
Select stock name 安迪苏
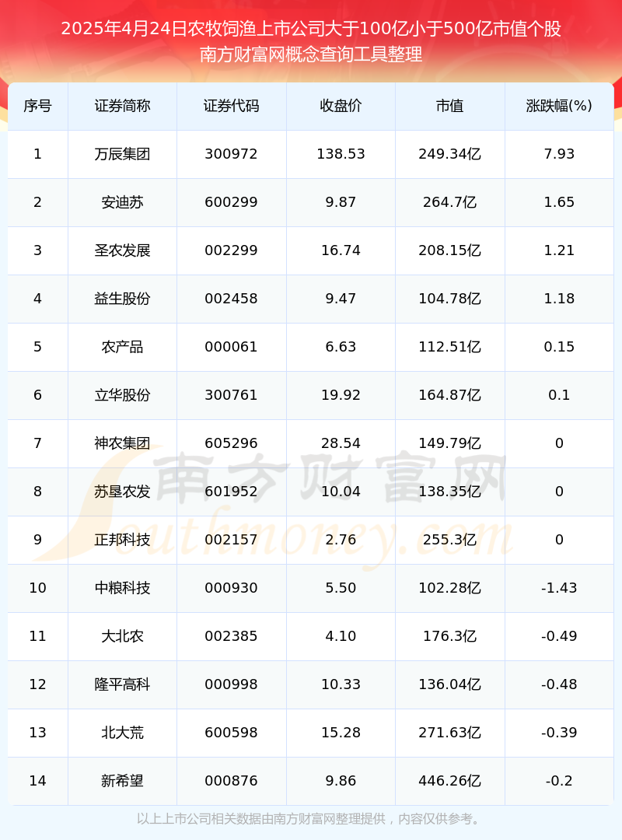[x=122, y=202]
